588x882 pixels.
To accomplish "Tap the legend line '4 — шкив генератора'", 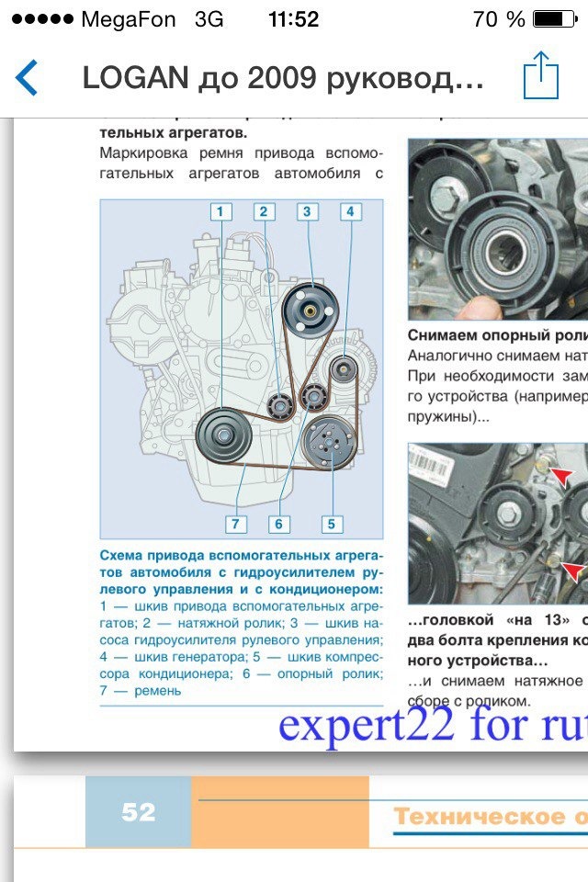I will coord(172,657).
